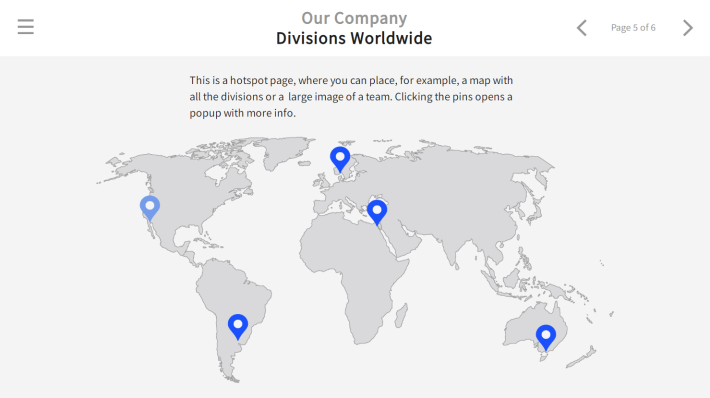
Task: Click the hotspot page description text
Action: 351,96
